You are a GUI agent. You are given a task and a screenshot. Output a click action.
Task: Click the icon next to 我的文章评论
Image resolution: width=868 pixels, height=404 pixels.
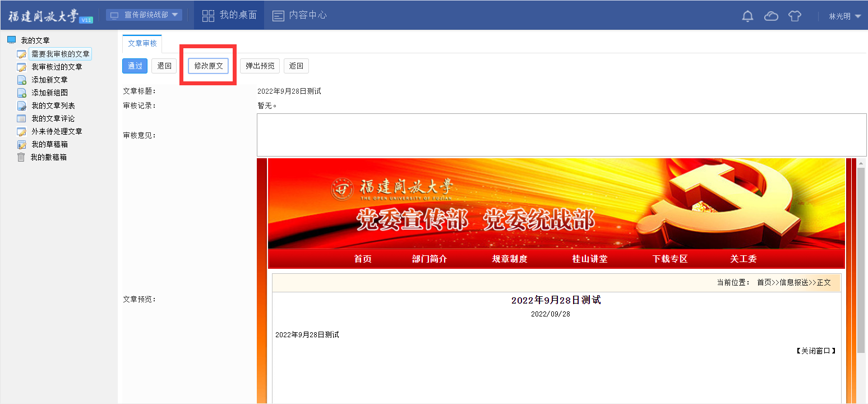click(22, 118)
